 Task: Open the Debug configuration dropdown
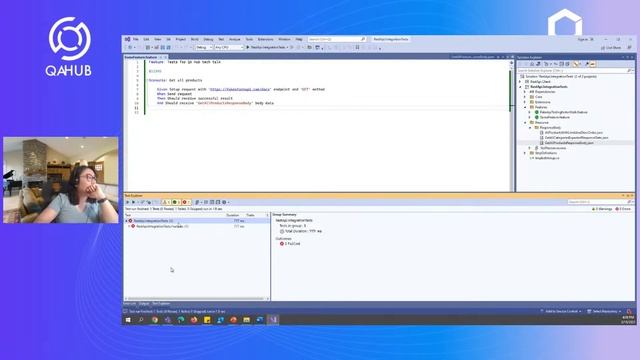[204, 47]
